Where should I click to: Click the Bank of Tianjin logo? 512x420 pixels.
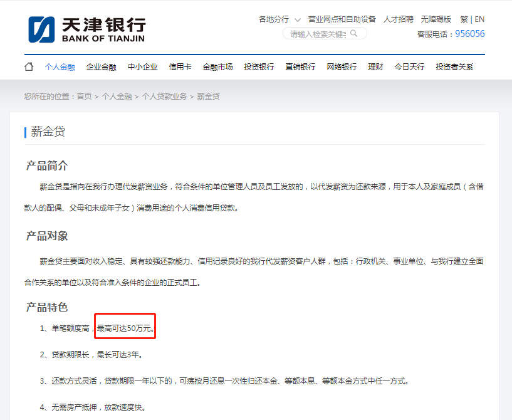pyautogui.click(x=85, y=28)
